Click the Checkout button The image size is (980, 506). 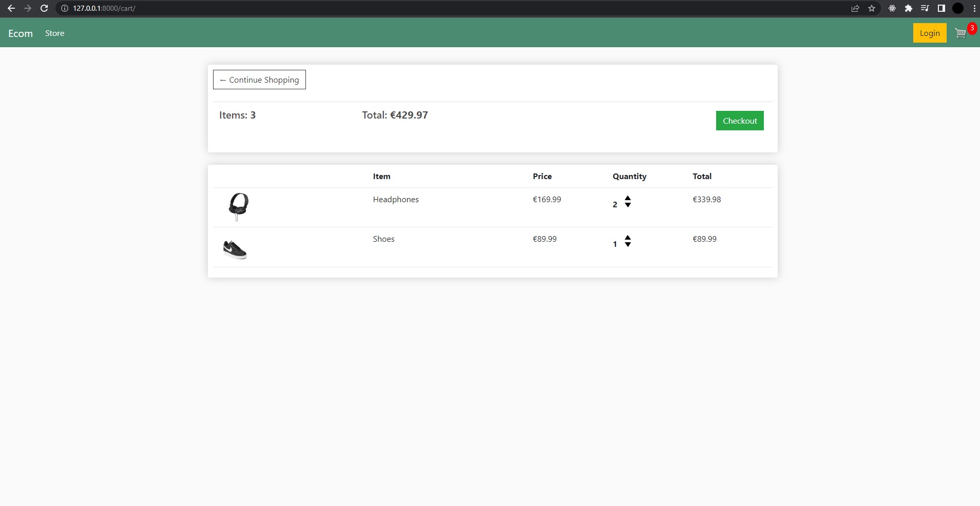(x=740, y=120)
